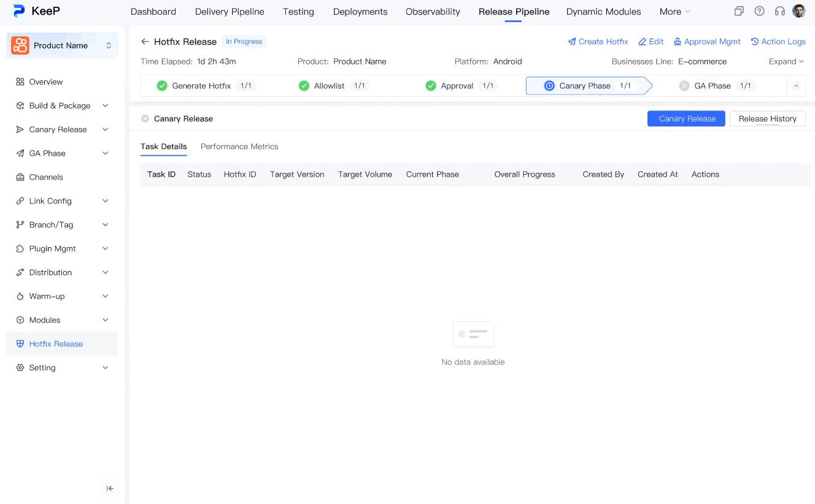
Task: Click the KeeP logo icon
Action: click(19, 11)
